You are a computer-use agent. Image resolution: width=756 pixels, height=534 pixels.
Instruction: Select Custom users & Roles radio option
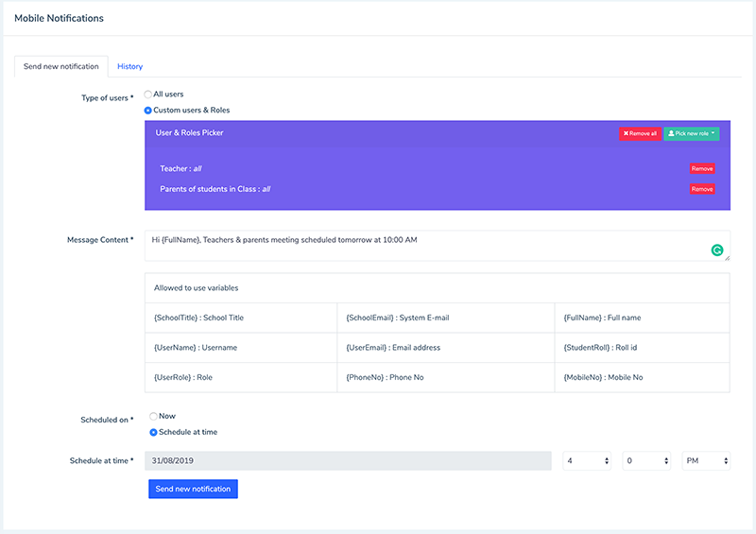148,111
